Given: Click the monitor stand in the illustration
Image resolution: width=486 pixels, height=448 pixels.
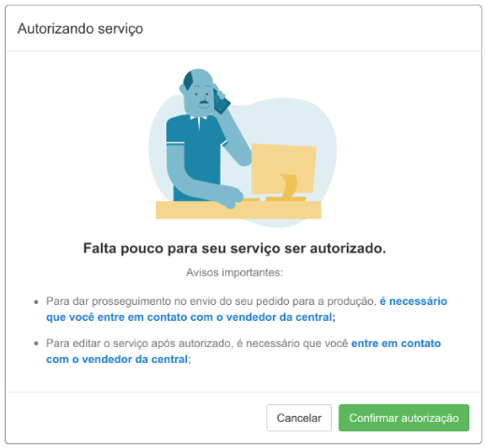Looking at the screenshot, I should (288, 189).
